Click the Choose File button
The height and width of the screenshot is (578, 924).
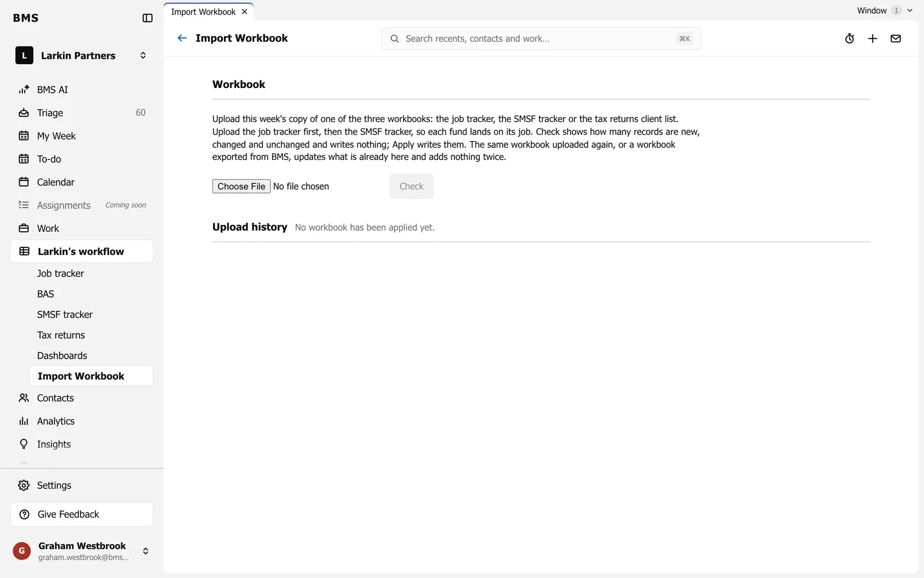pyautogui.click(x=241, y=186)
